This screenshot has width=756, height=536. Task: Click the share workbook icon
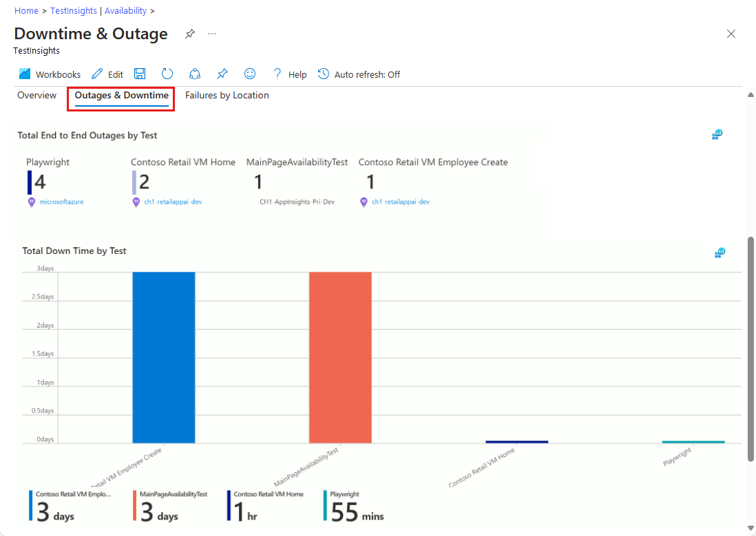[x=195, y=74]
